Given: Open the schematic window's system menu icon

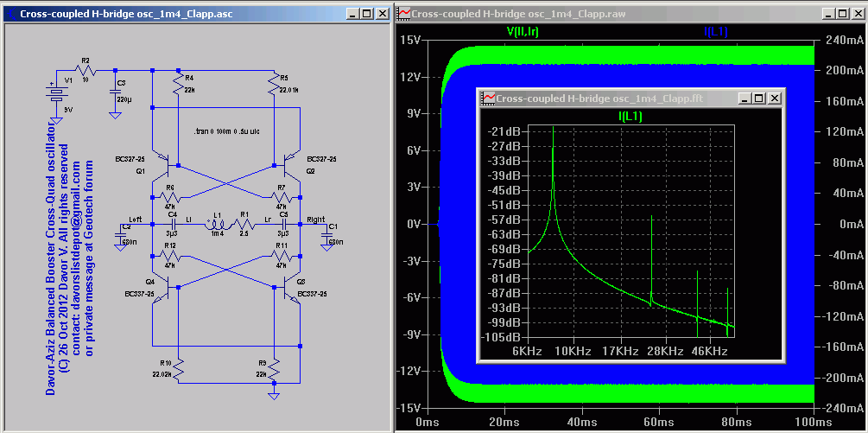Looking at the screenshot, I should (10, 14).
